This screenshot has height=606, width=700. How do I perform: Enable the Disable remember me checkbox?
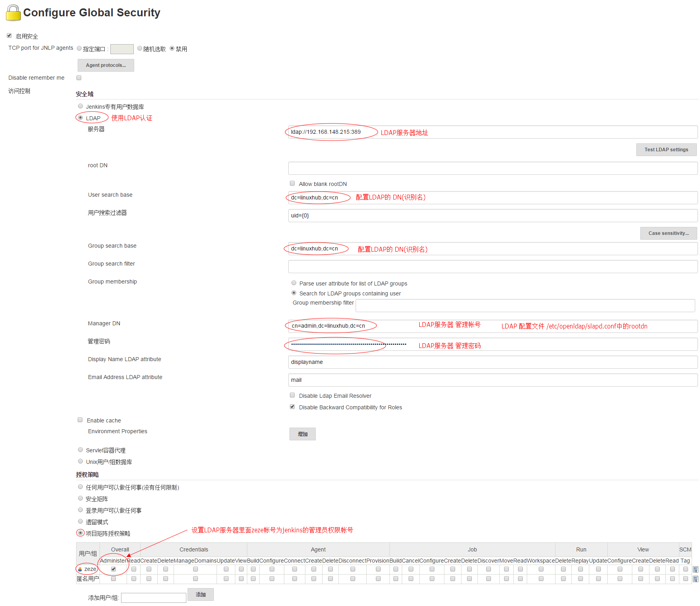[x=79, y=78]
